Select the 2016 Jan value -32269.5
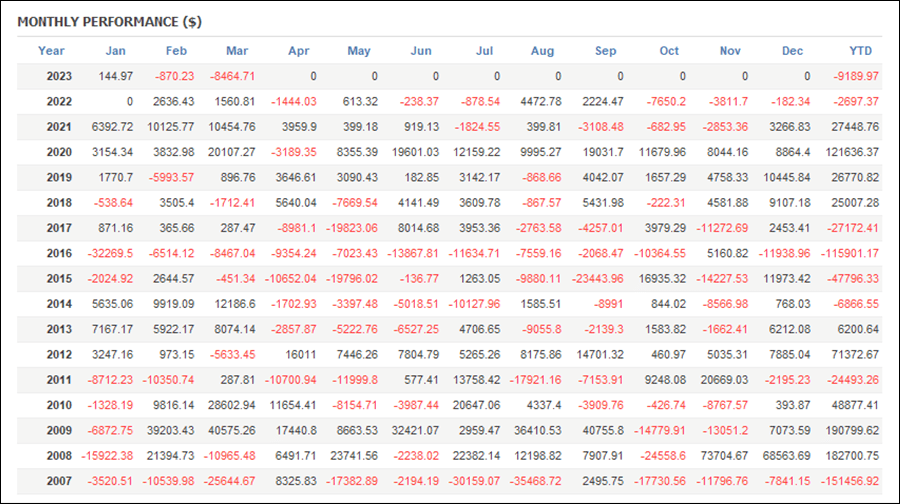This screenshot has width=900, height=504. [x=110, y=253]
